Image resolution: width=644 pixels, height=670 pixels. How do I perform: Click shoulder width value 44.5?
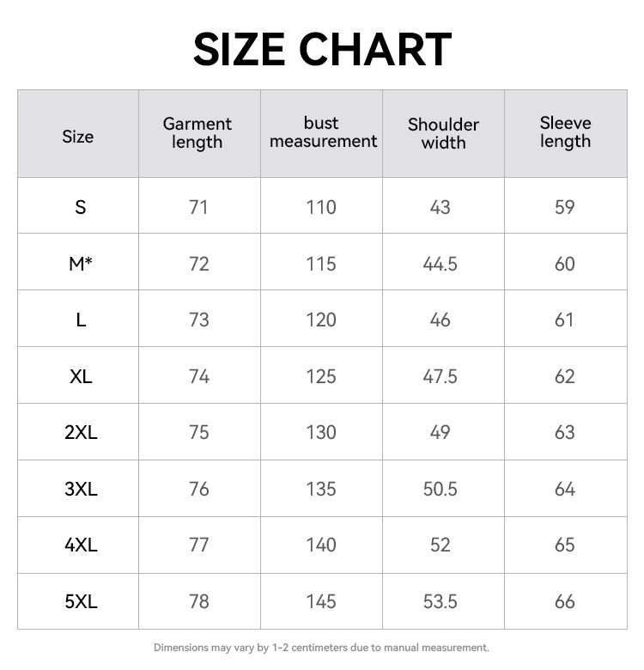pos(440,264)
